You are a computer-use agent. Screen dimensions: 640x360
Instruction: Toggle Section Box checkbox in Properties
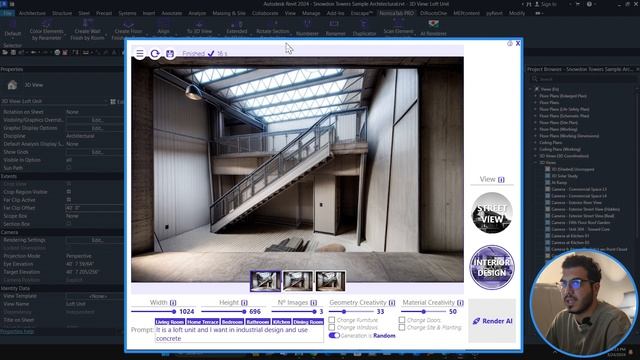69,224
